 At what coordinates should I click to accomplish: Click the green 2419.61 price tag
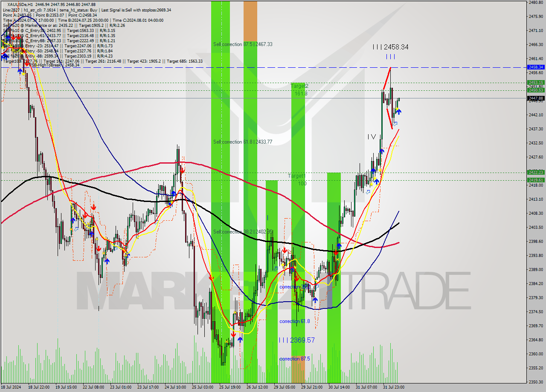536,180
